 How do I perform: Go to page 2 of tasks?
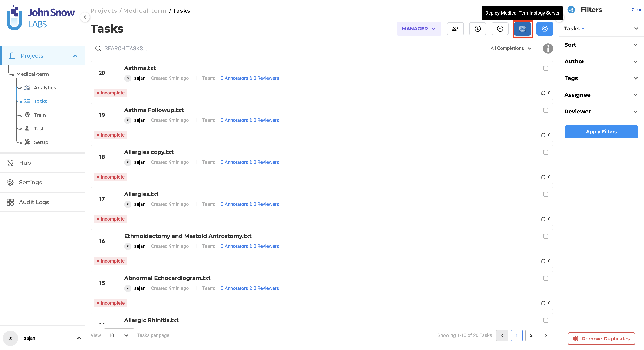pyautogui.click(x=532, y=335)
